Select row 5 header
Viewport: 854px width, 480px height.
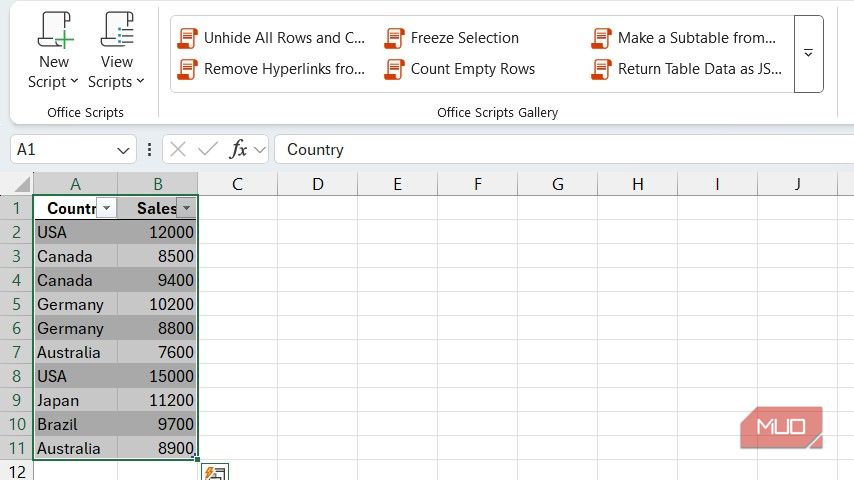pyautogui.click(x=16, y=304)
